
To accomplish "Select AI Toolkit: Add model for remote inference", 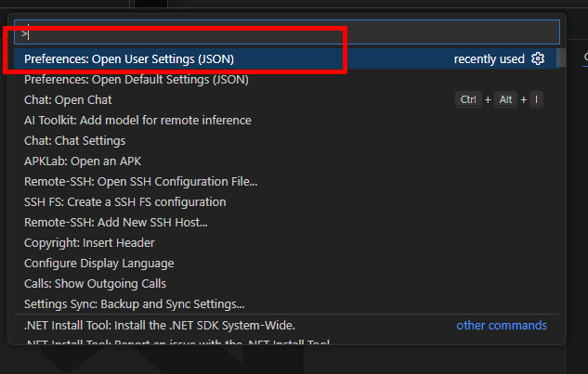I will [x=137, y=121].
